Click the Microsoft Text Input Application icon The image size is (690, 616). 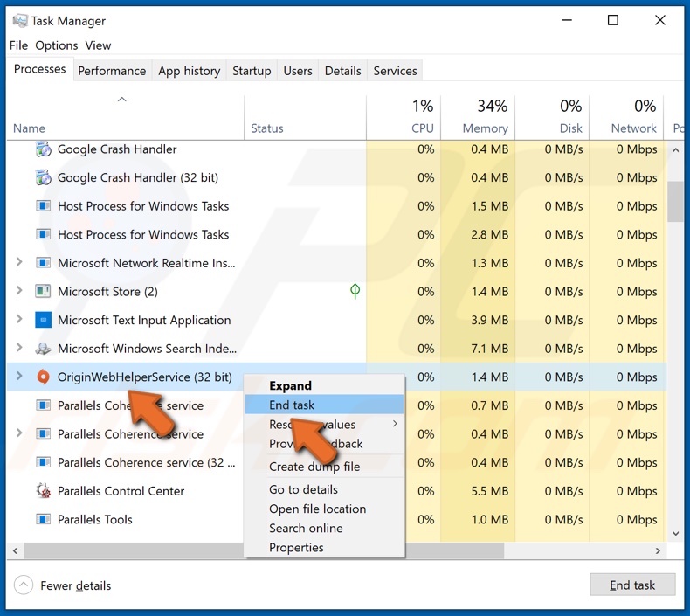[x=43, y=320]
